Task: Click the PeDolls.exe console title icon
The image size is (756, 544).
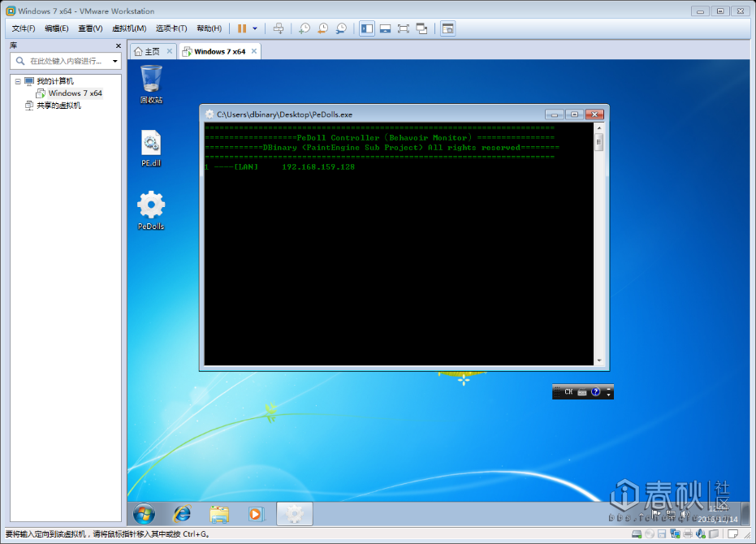Action: tap(210, 114)
